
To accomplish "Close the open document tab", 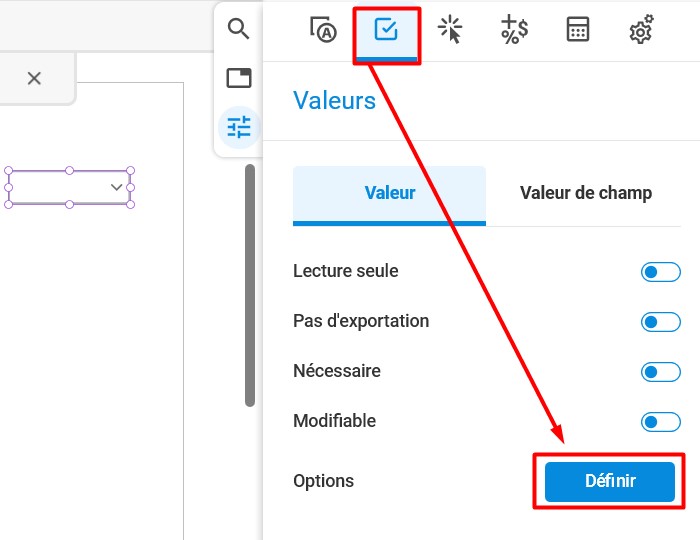I will tap(34, 79).
